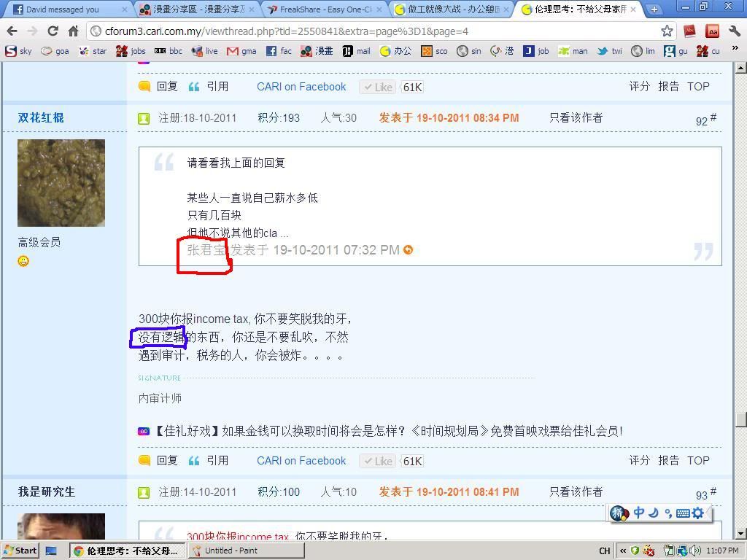Toggle Chinese/English input mode on IME bar
Screen dimensions: 747x560
click(639, 513)
